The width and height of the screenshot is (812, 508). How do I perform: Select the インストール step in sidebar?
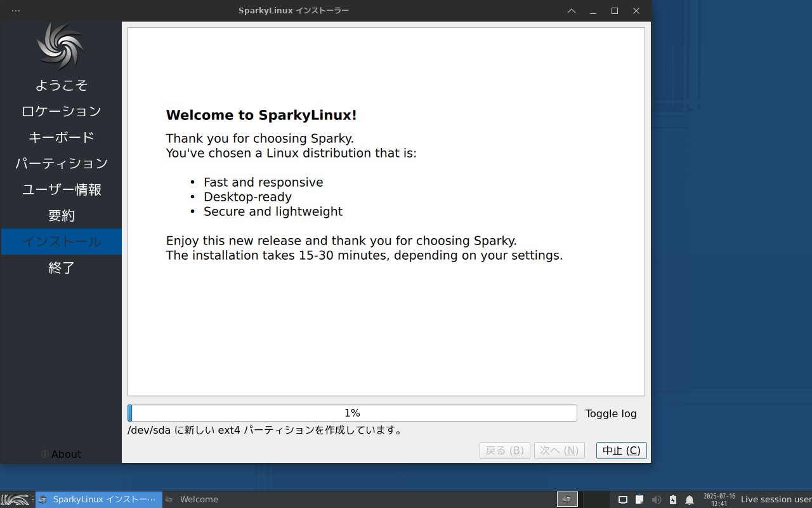click(x=62, y=241)
